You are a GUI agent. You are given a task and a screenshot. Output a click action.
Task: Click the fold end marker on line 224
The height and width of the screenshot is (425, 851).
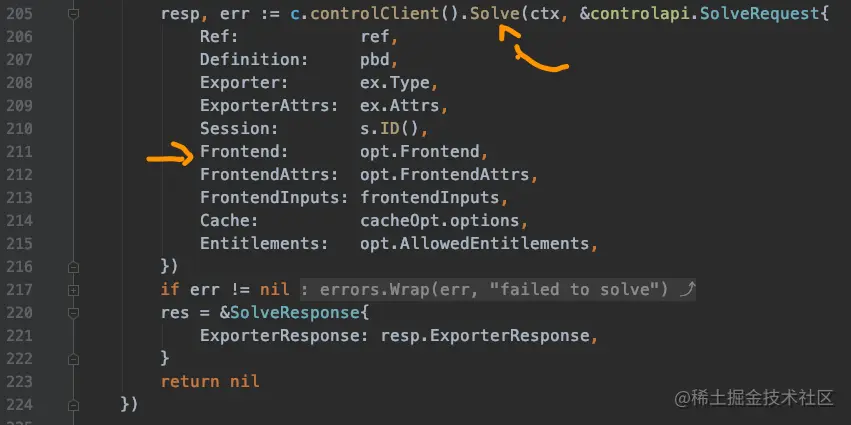[x=73, y=404]
